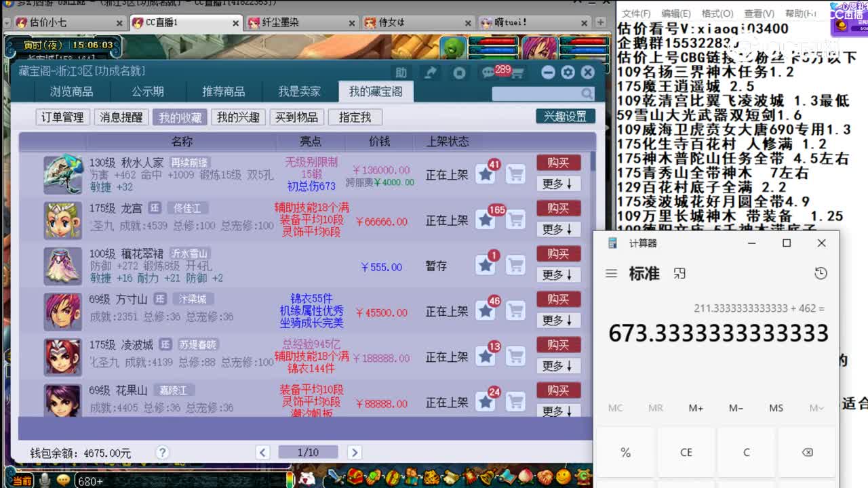Go to next page arrow
Image resolution: width=868 pixels, height=488 pixels.
click(354, 452)
